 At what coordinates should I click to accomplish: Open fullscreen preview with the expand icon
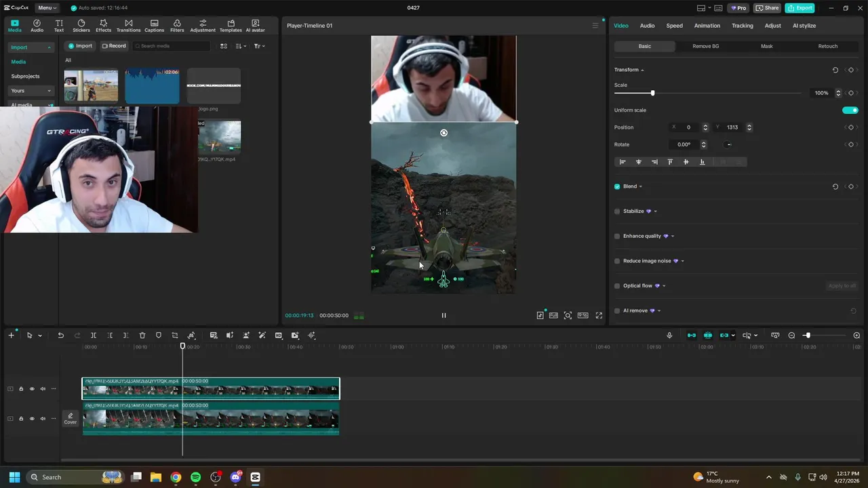coord(599,315)
